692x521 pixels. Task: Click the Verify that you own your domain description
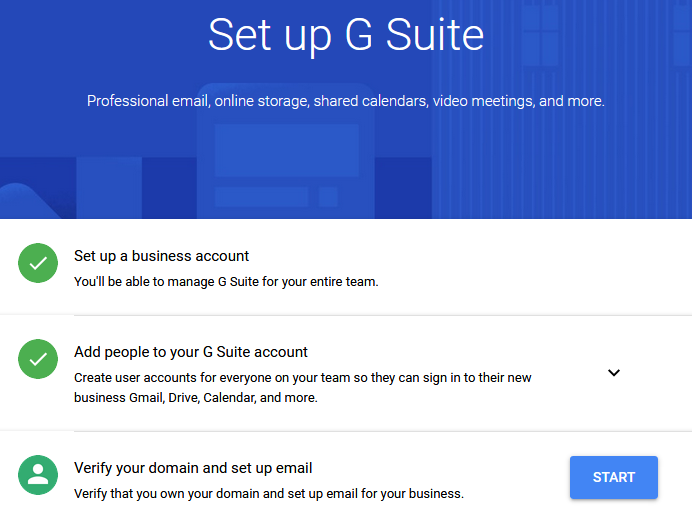pos(269,494)
